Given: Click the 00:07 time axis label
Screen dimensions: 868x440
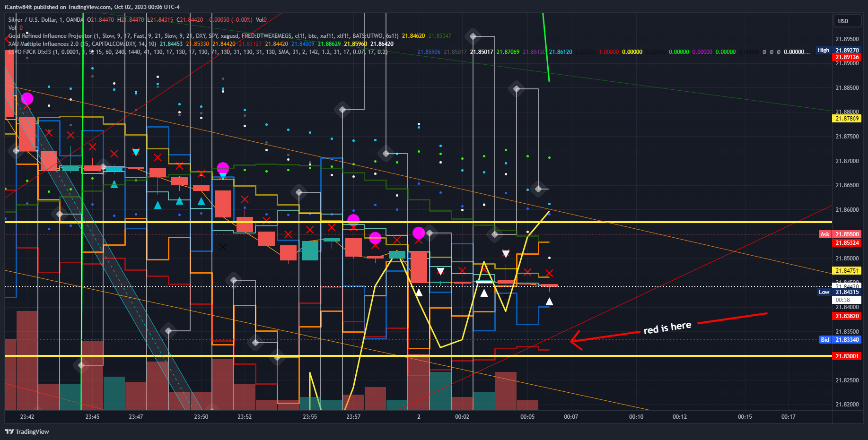Looking at the screenshot, I should point(571,417).
